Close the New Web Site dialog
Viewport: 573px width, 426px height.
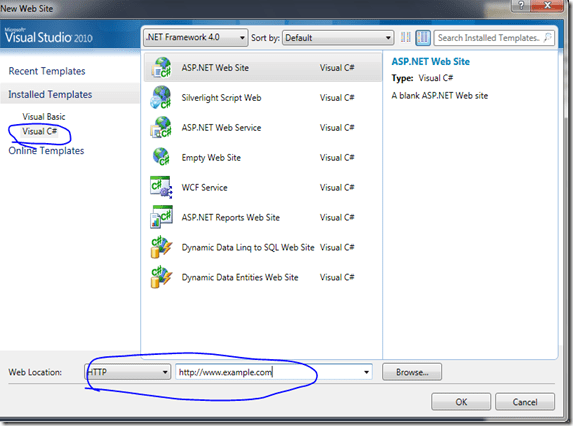pyautogui.click(x=547, y=5)
